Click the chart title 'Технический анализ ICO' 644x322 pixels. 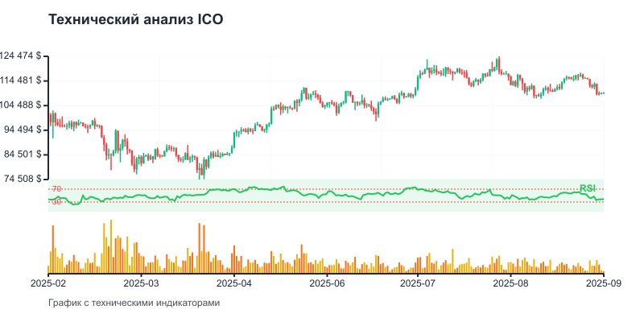click(x=136, y=20)
